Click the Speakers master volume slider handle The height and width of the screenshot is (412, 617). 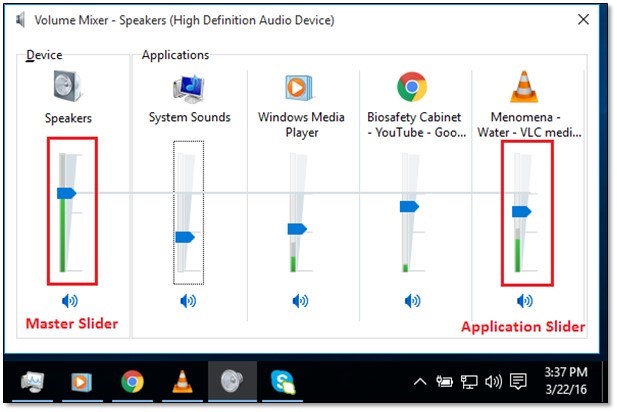(x=67, y=192)
